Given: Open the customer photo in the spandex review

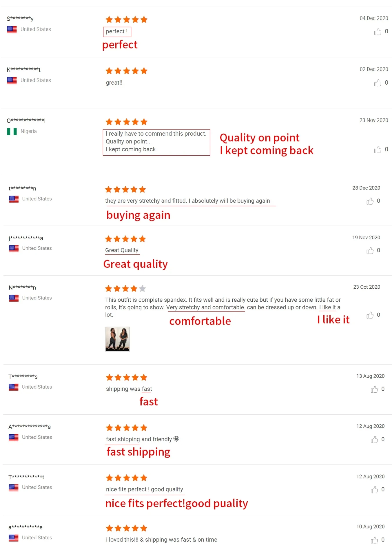Looking at the screenshot, I should tap(117, 339).
